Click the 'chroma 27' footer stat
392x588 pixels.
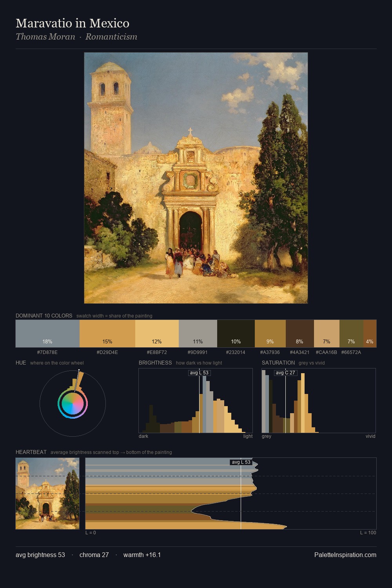click(x=94, y=555)
